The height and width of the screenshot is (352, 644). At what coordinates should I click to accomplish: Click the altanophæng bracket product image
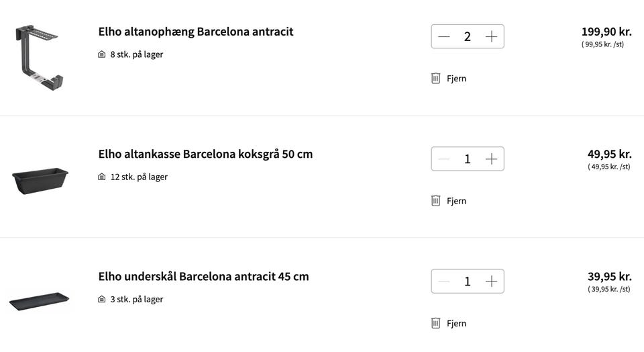tap(40, 58)
